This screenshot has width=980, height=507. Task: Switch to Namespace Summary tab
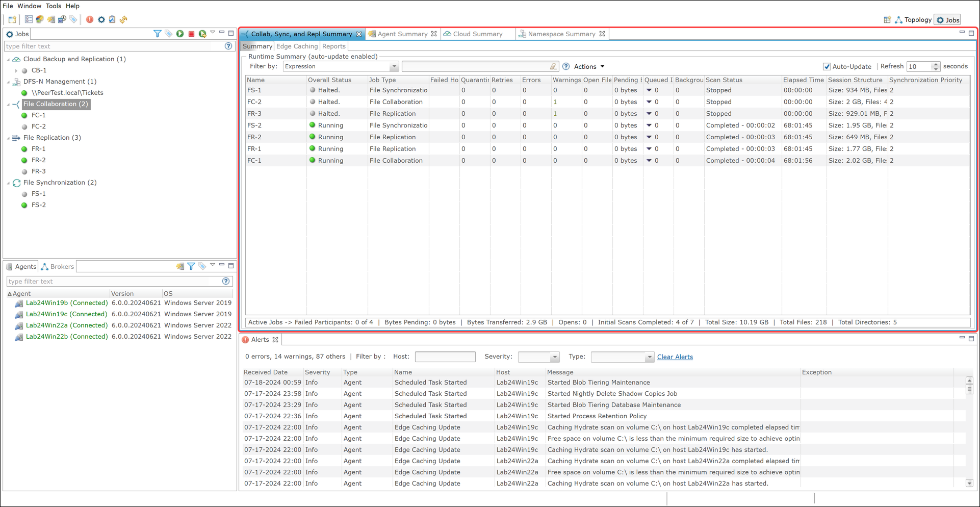coord(561,34)
